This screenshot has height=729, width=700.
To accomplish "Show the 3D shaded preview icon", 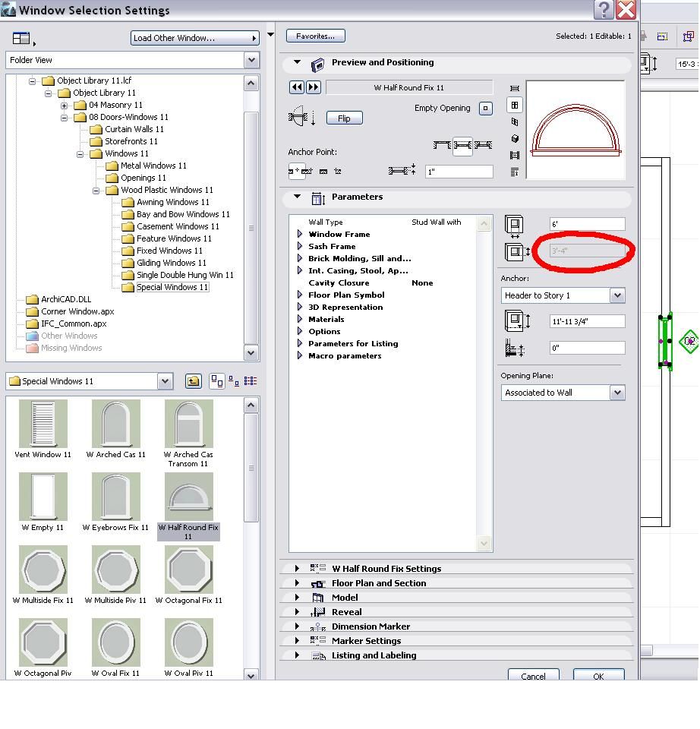I will click(515, 138).
